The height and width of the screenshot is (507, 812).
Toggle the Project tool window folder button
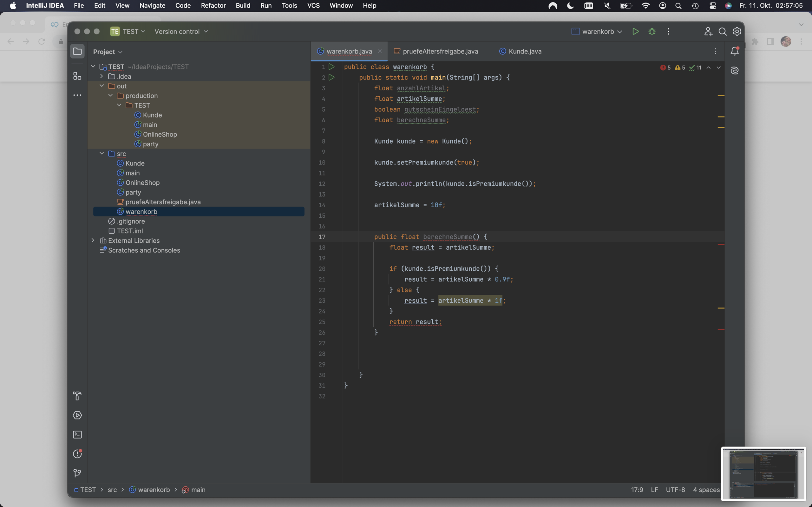[77, 51]
